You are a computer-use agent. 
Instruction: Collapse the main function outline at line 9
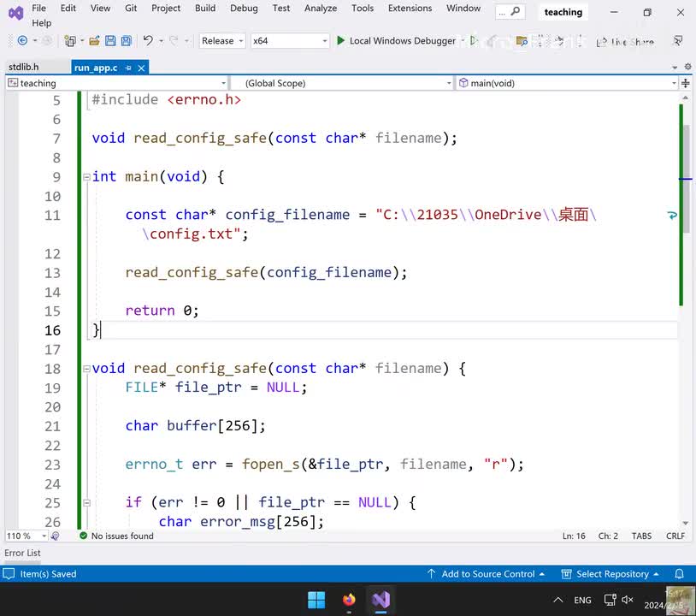(86, 177)
